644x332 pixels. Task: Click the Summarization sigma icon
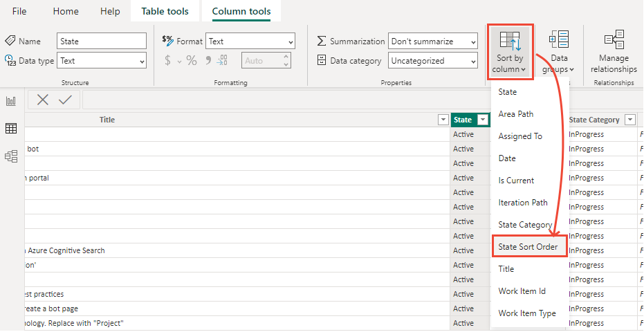[322, 41]
